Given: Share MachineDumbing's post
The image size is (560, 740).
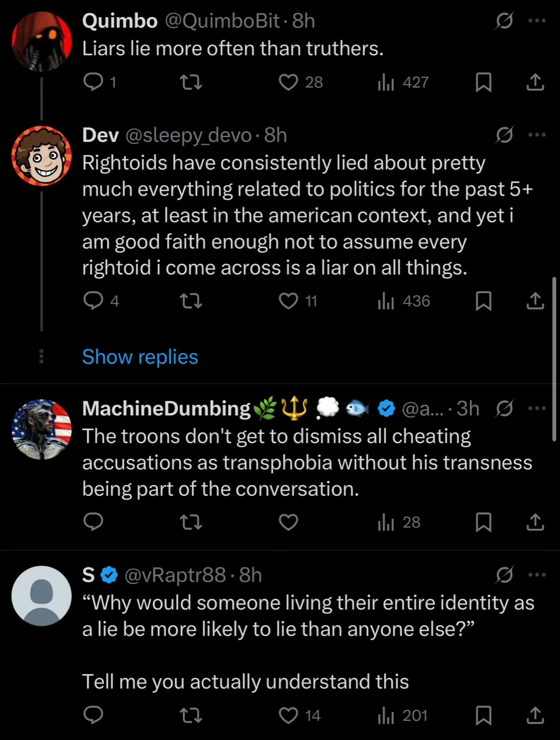Looking at the screenshot, I should (x=535, y=522).
